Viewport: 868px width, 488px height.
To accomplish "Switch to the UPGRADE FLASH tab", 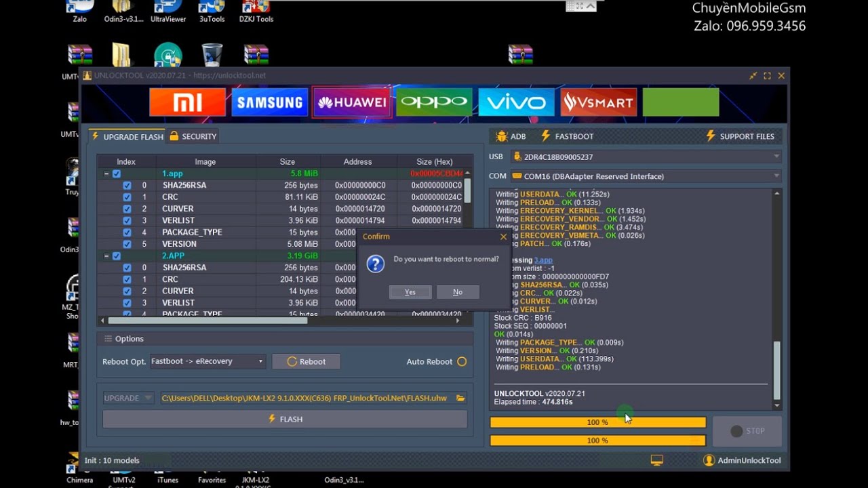I will 127,136.
